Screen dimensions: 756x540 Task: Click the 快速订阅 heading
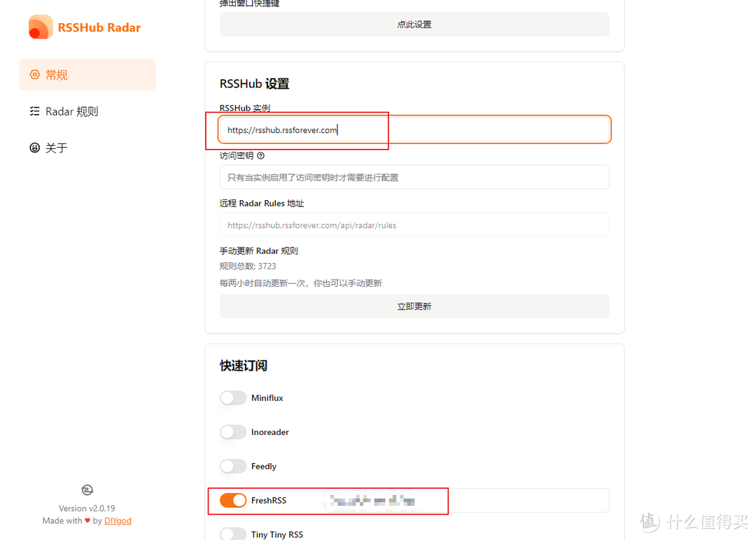click(x=244, y=366)
